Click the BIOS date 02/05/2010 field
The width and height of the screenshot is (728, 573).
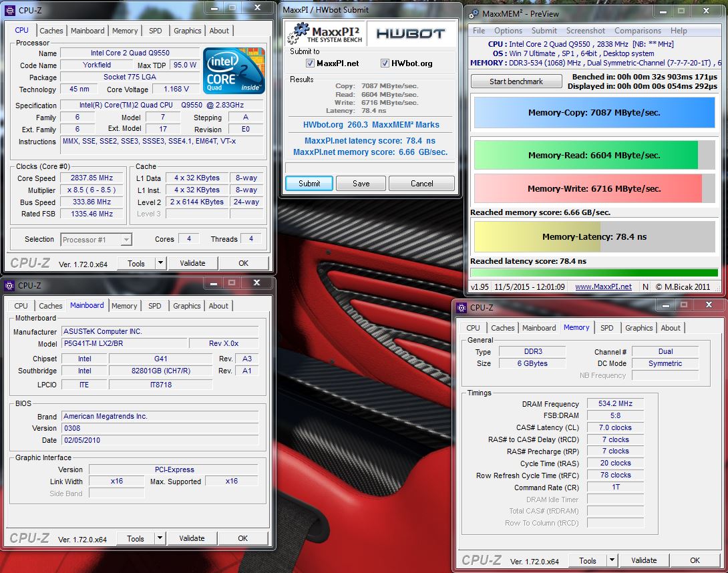tap(160, 440)
